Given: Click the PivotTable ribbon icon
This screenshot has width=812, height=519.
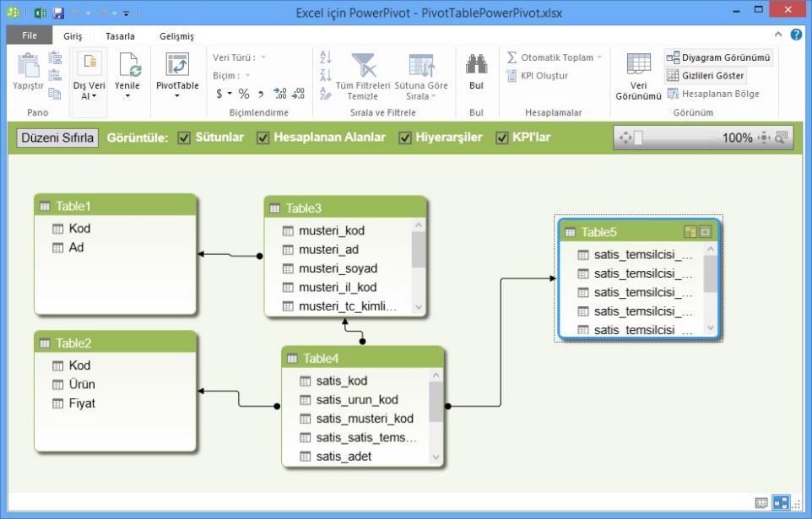Looking at the screenshot, I should point(177,65).
